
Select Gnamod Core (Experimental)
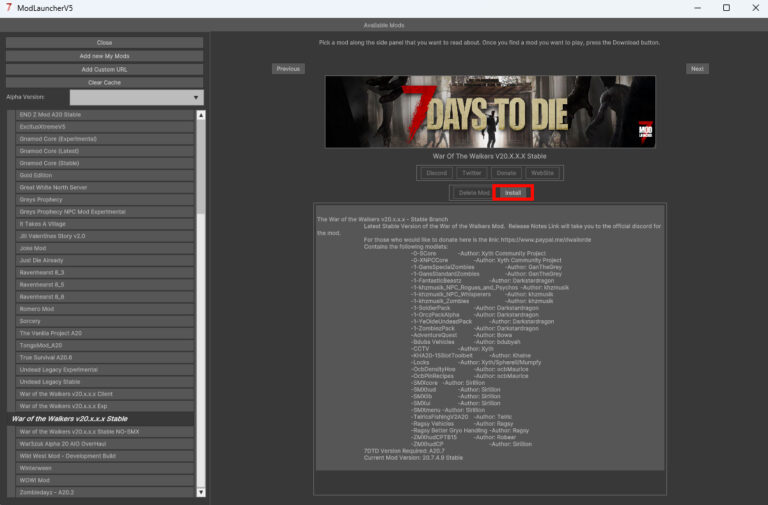(105, 139)
